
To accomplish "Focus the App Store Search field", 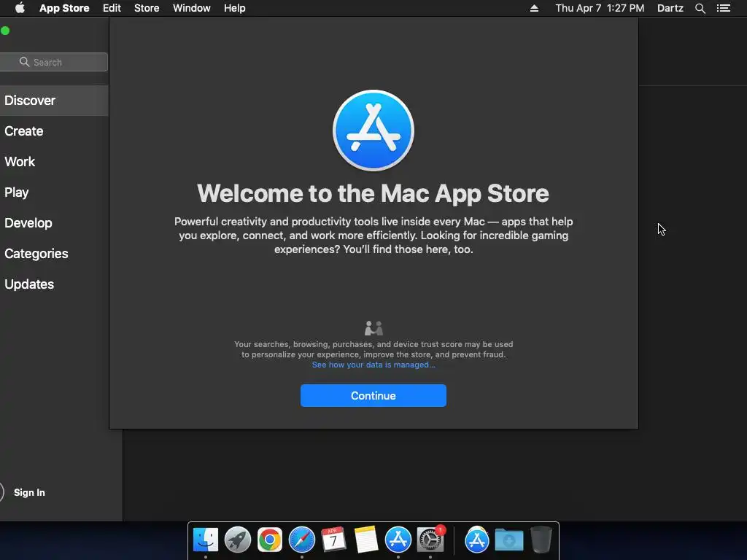I will pyautogui.click(x=53, y=62).
